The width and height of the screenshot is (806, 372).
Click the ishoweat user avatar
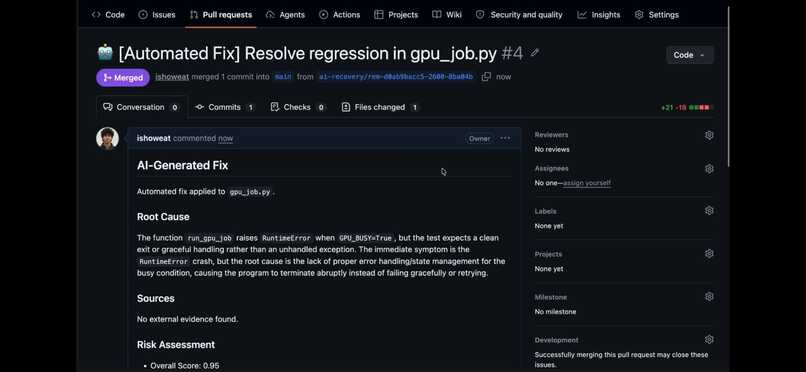pyautogui.click(x=107, y=138)
